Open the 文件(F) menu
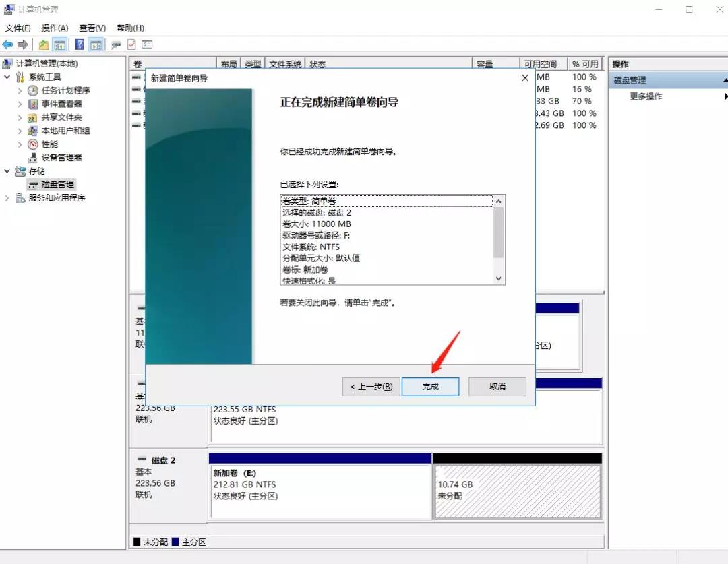This screenshot has height=564, width=728. [x=18, y=28]
